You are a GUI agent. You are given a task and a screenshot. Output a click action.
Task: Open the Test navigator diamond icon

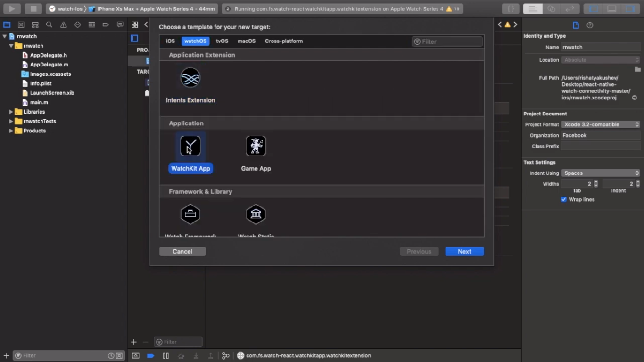pyautogui.click(x=77, y=25)
